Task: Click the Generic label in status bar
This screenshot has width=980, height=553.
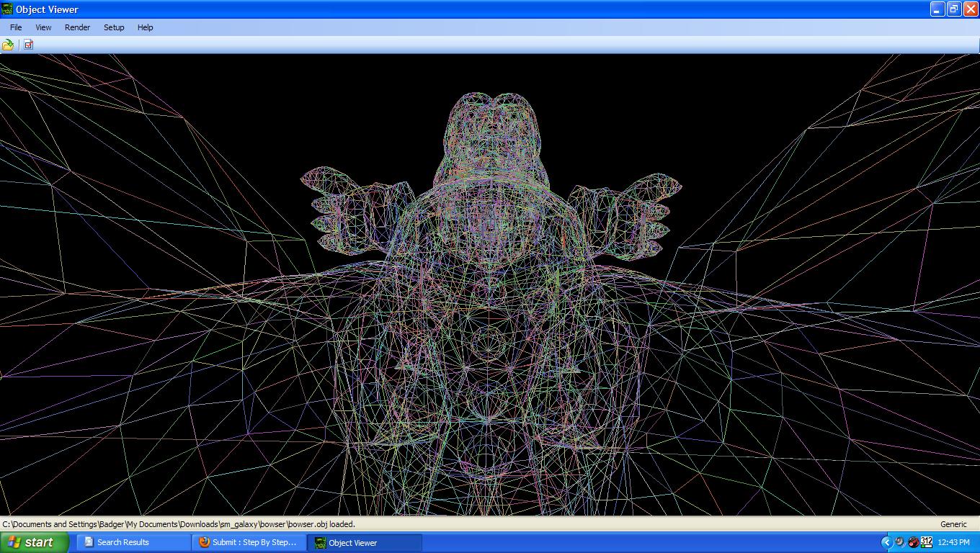Action: [953, 524]
